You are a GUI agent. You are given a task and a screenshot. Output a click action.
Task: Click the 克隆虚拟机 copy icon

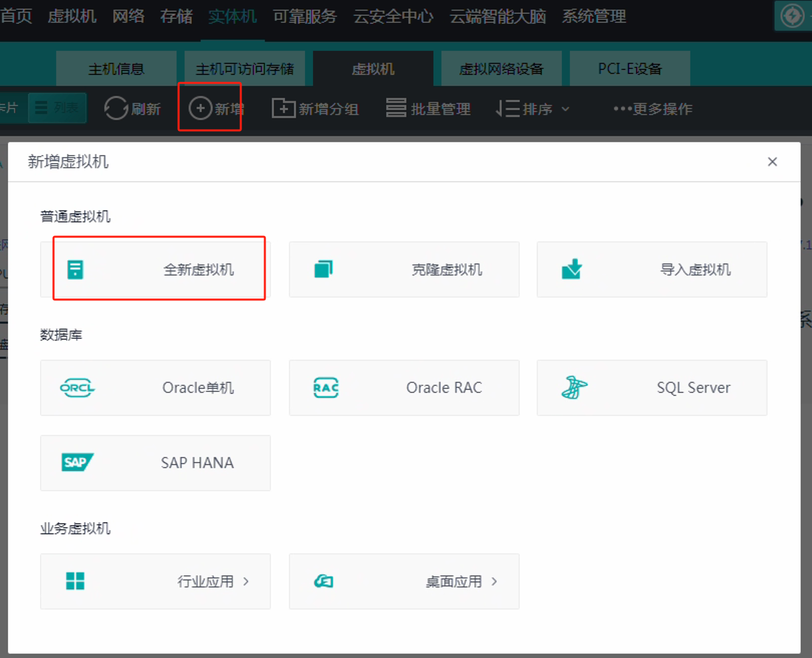pos(324,269)
